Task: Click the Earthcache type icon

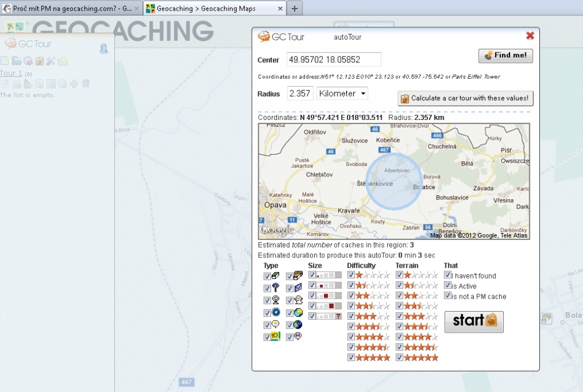Action: pyautogui.click(x=298, y=312)
